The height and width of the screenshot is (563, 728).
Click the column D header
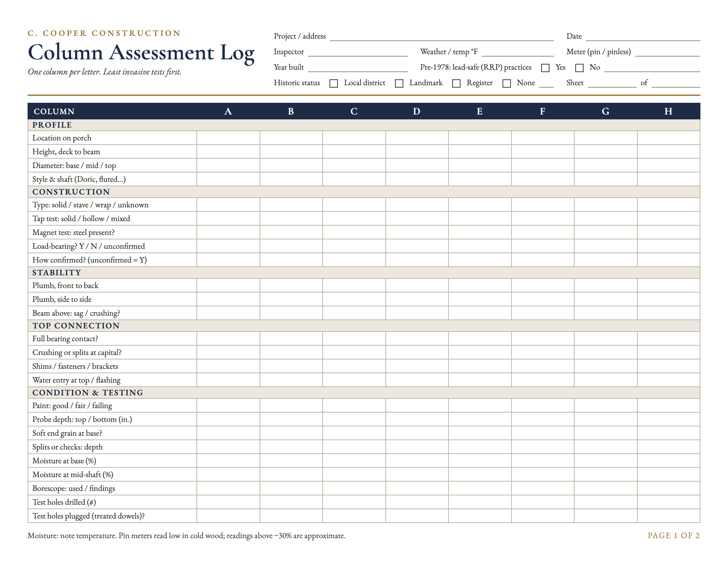[x=417, y=111]
